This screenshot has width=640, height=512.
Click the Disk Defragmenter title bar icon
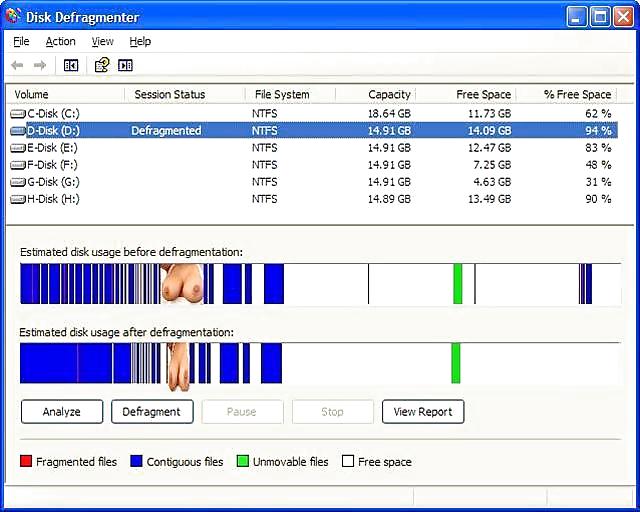point(13,16)
